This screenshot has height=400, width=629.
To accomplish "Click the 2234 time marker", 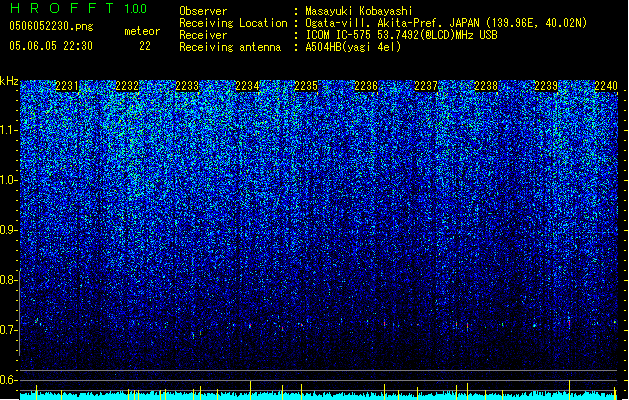I will click(x=247, y=86).
